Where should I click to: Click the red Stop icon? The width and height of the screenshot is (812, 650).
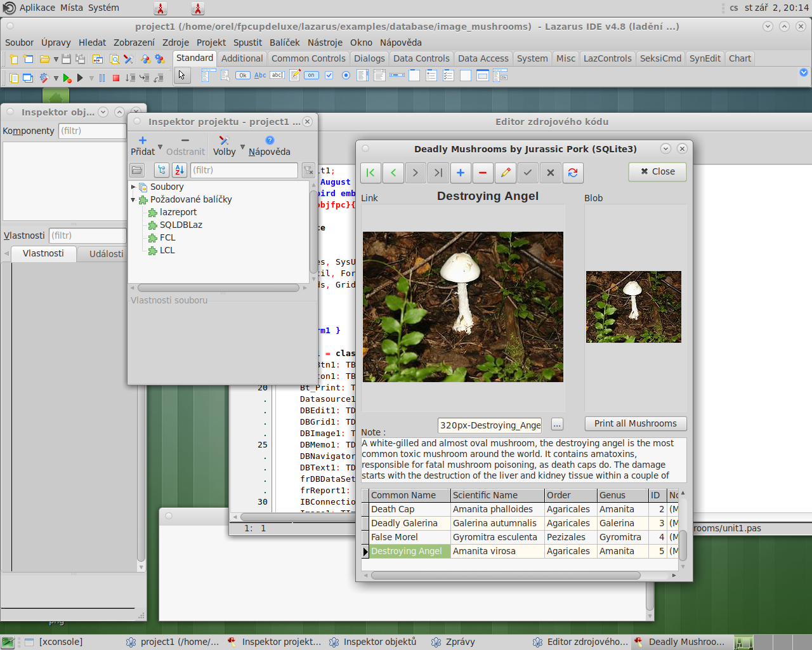(116, 78)
